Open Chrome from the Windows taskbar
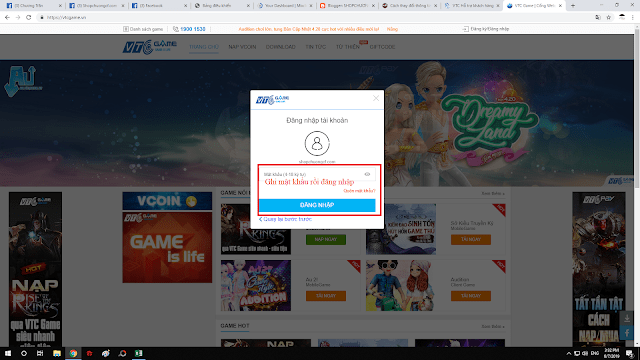The width and height of the screenshot is (640, 360). coord(73,353)
